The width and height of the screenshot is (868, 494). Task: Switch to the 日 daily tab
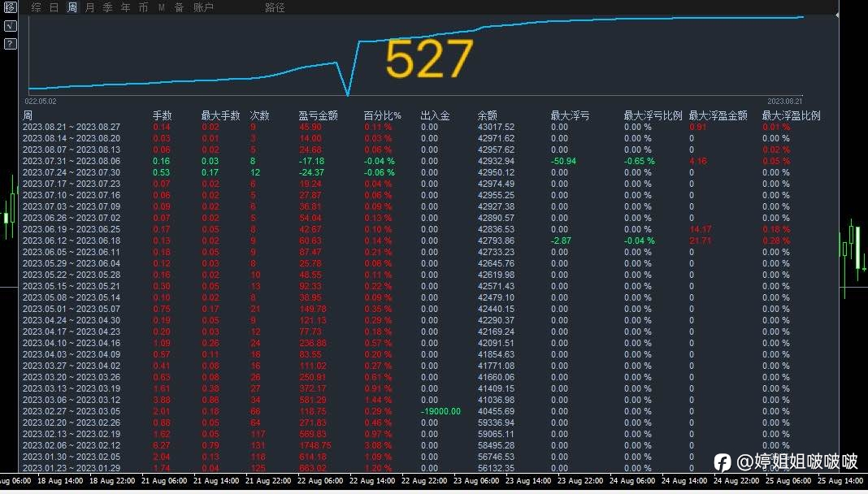[54, 7]
